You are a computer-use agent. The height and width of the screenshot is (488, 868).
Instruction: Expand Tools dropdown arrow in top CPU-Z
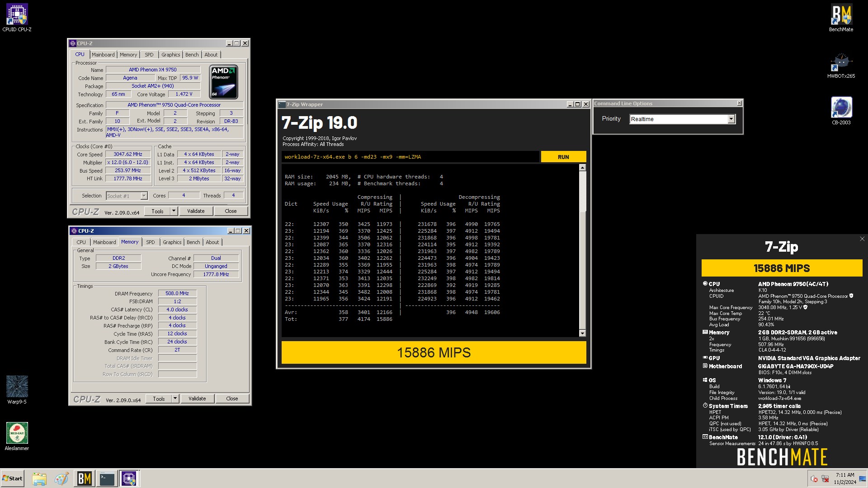[174, 211]
